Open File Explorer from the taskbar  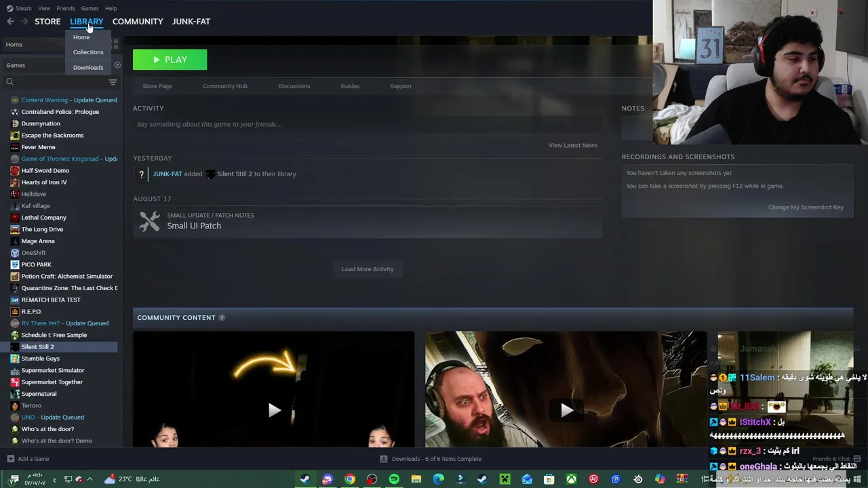[x=416, y=479]
